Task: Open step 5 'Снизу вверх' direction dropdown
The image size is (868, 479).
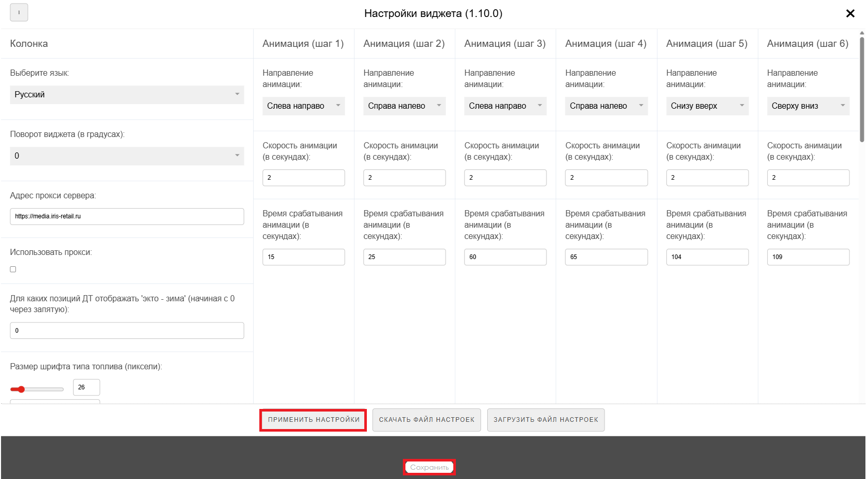Action: click(x=706, y=106)
